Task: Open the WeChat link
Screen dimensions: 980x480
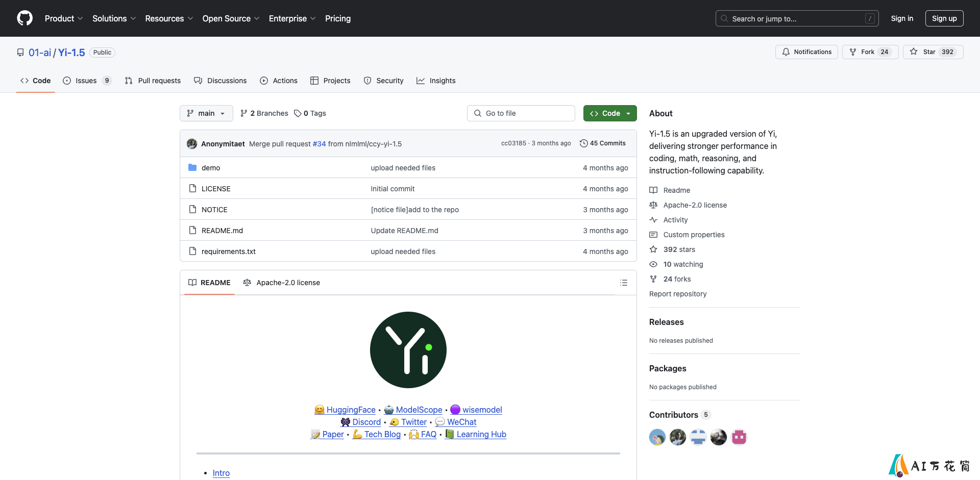Action: pyautogui.click(x=456, y=422)
